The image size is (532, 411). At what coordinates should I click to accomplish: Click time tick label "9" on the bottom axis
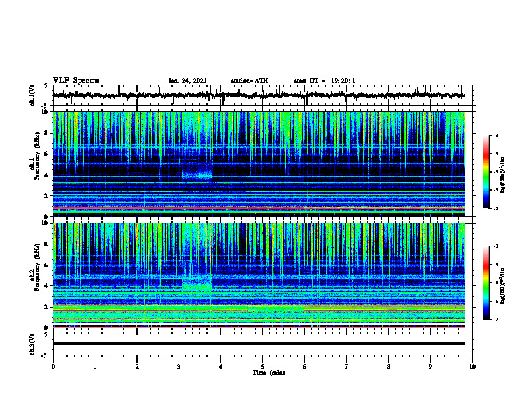point(430,367)
